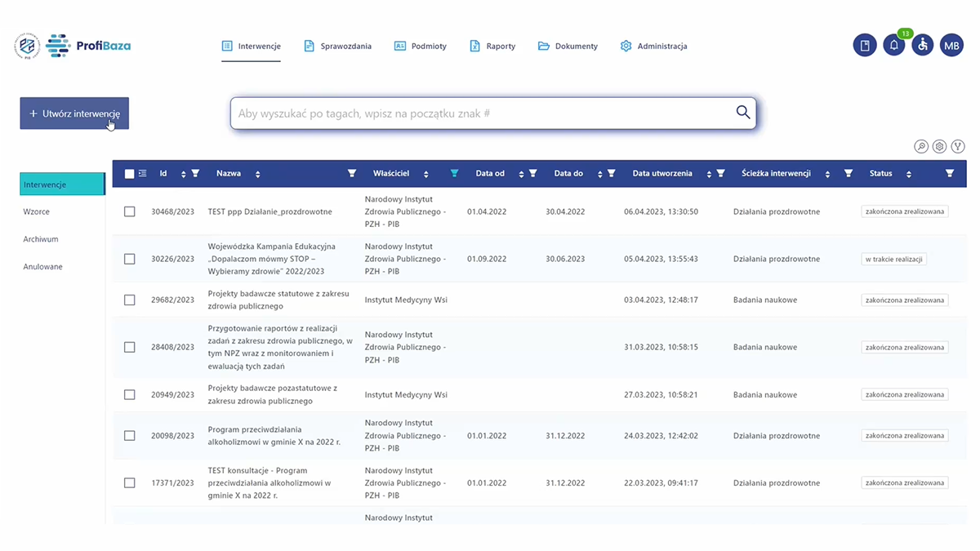
Task: Go to Archiwum in the left sidebar
Action: tap(41, 239)
